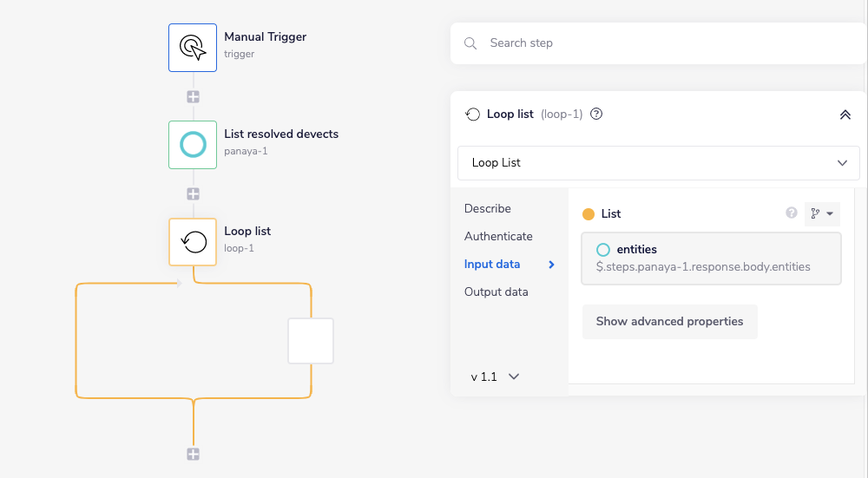Viewport: 868px width, 478px height.
Task: Switch to the Describe tab
Action: [488, 208]
